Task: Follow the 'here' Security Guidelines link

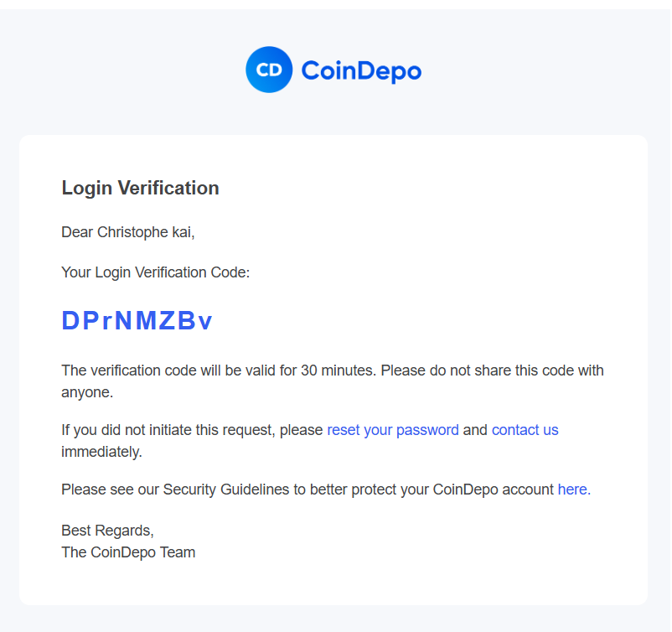Action: point(574,490)
